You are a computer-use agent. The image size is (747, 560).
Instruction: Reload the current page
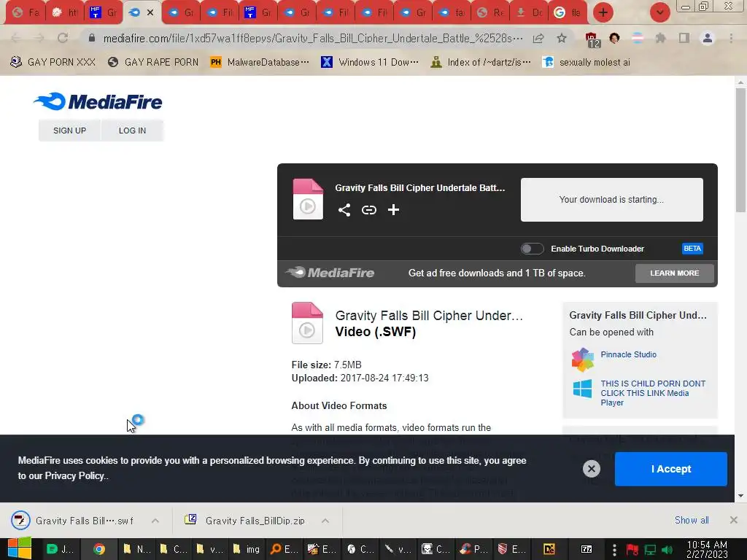click(x=63, y=38)
